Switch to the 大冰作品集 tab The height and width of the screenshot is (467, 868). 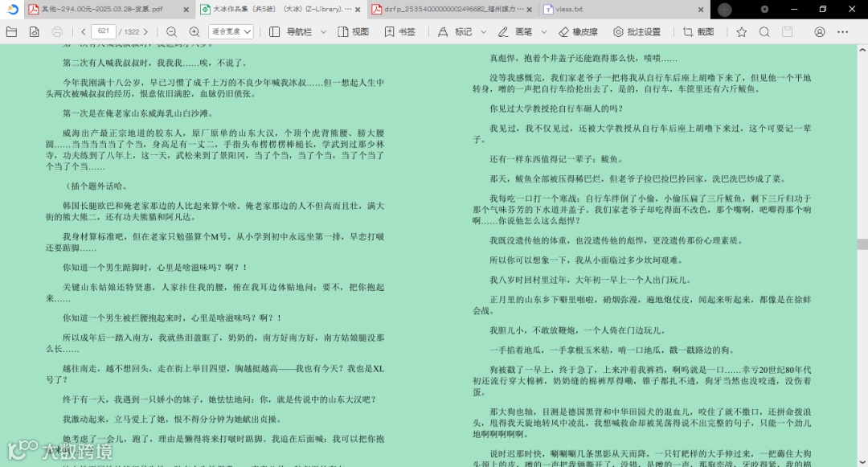276,10
